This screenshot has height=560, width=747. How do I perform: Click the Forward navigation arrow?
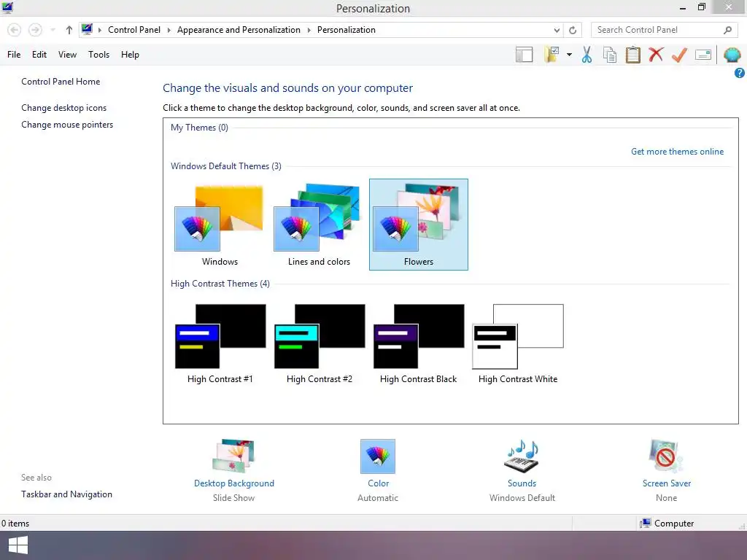click(35, 30)
